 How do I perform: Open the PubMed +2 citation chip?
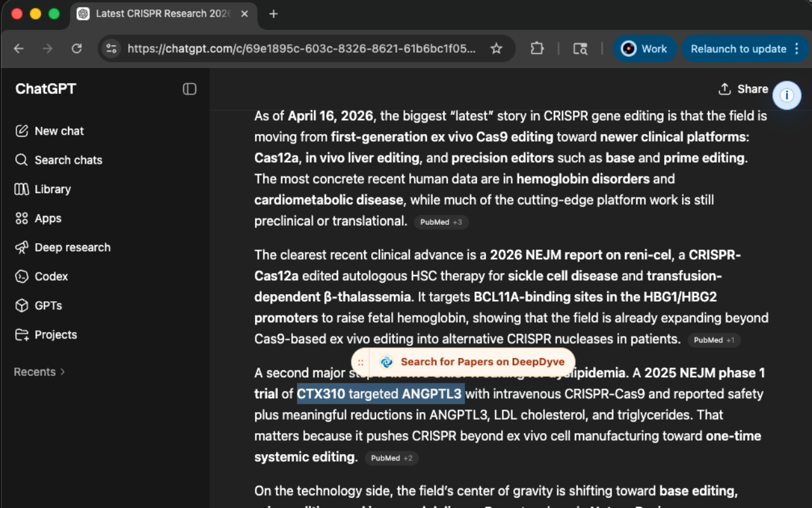coord(391,458)
